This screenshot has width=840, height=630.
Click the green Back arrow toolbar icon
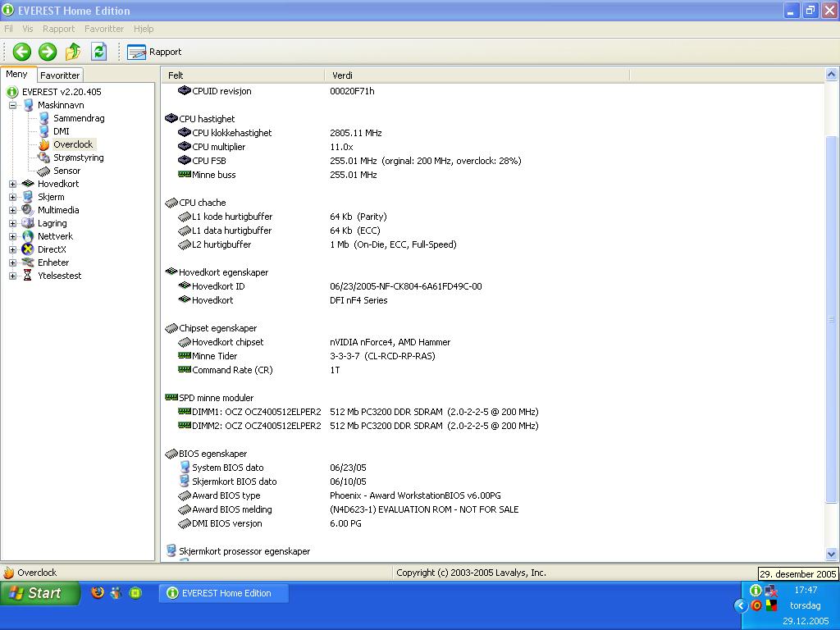click(22, 52)
